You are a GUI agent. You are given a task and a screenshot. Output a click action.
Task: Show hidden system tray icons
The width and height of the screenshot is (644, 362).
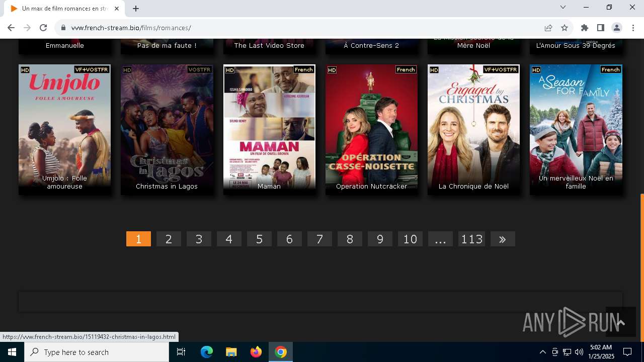542,352
